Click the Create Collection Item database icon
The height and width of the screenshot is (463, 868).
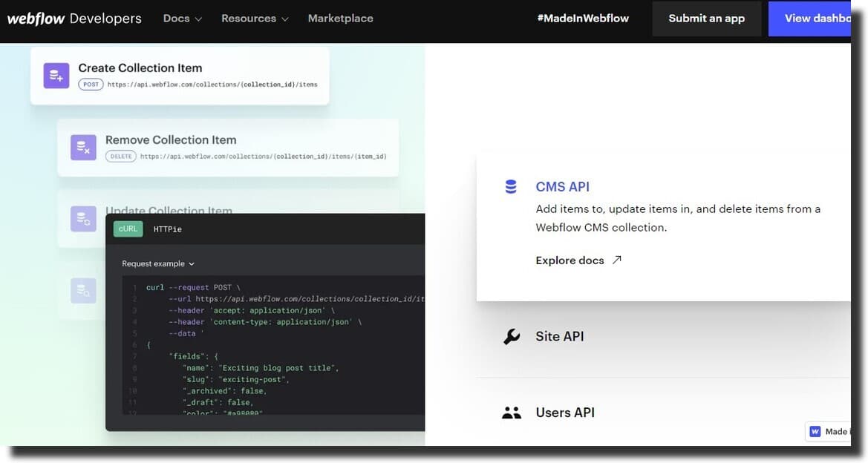tap(56, 75)
